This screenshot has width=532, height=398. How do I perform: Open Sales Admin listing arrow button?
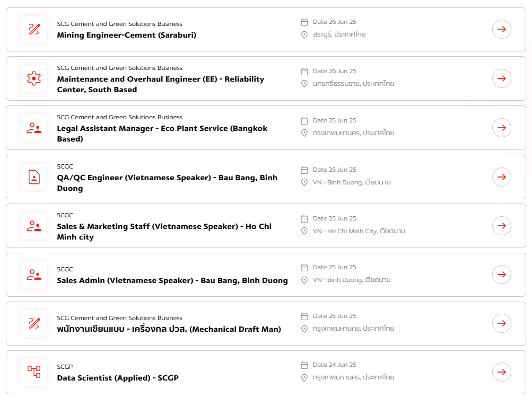click(x=501, y=275)
